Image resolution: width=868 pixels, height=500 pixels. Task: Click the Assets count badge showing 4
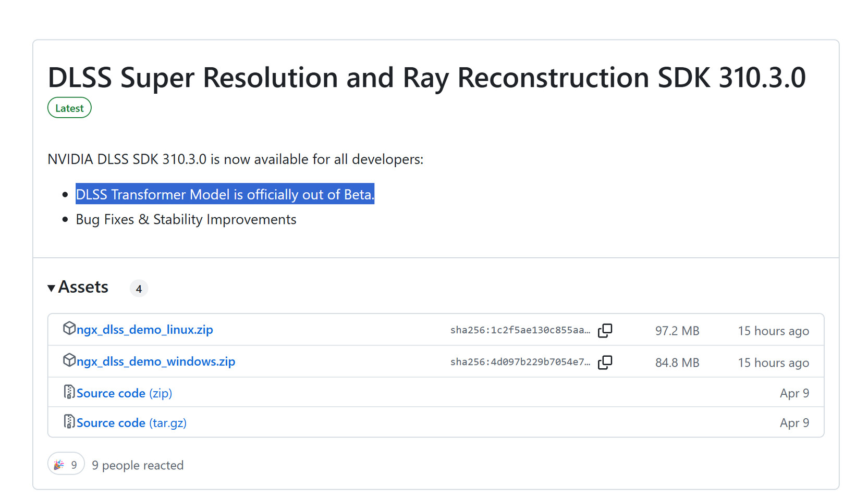click(139, 289)
